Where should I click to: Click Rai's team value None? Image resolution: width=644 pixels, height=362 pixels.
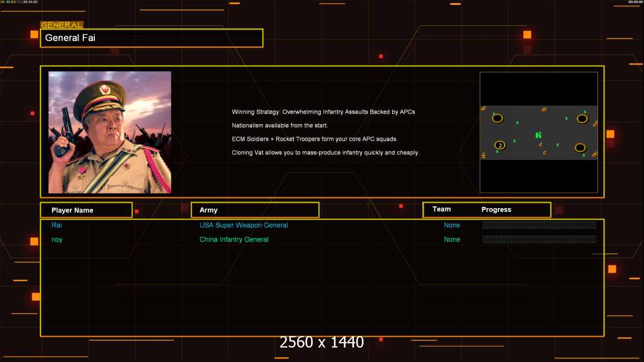[x=452, y=225]
